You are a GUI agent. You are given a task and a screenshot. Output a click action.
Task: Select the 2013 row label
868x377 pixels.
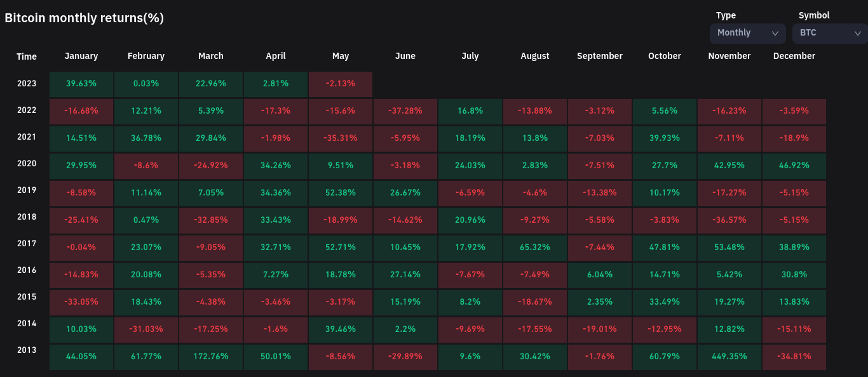point(27,350)
